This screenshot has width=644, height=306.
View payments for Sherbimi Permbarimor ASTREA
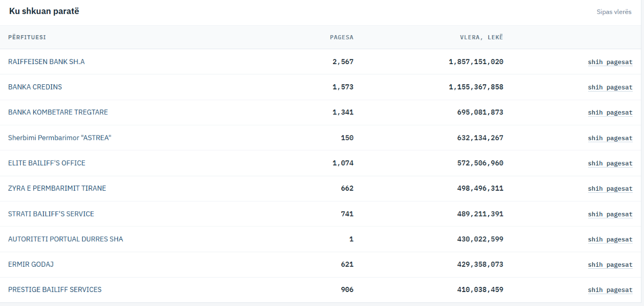pos(610,138)
